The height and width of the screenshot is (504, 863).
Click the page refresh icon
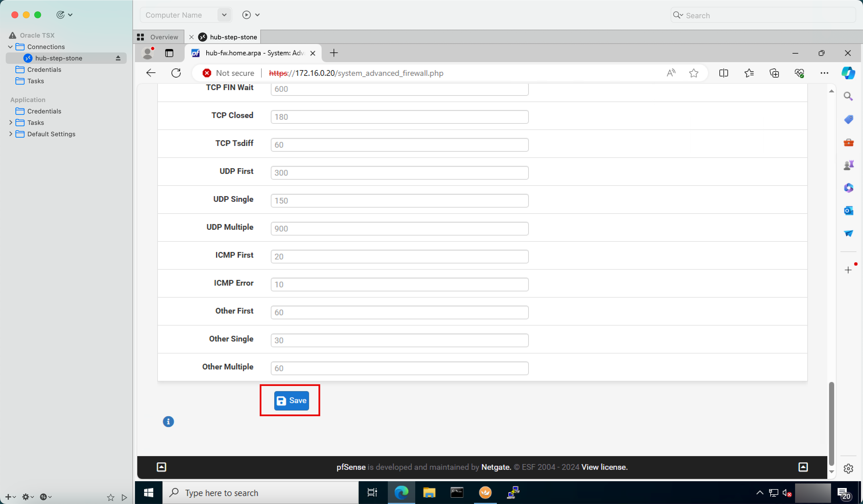(x=177, y=73)
